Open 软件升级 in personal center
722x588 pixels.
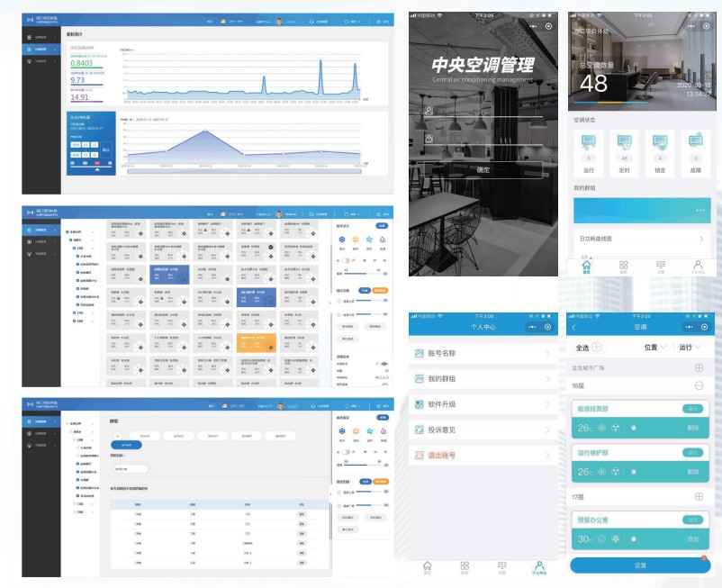(x=483, y=404)
